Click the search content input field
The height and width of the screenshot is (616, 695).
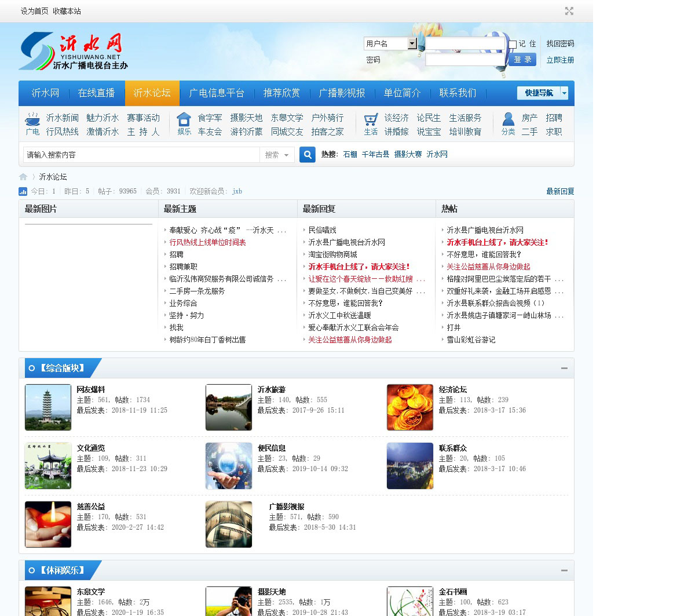[141, 155]
